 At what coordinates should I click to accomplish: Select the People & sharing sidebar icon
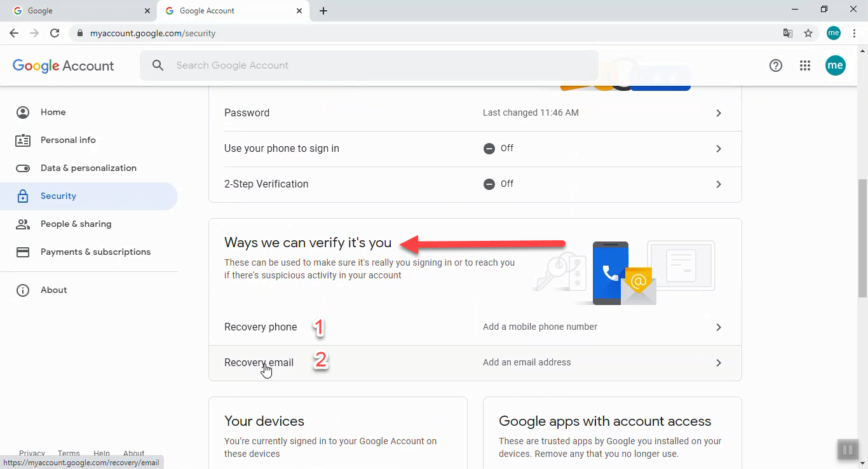(x=23, y=224)
